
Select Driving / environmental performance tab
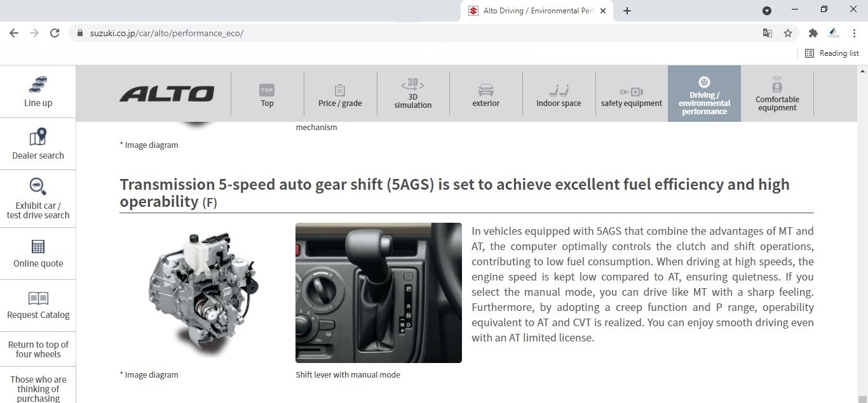point(704,94)
